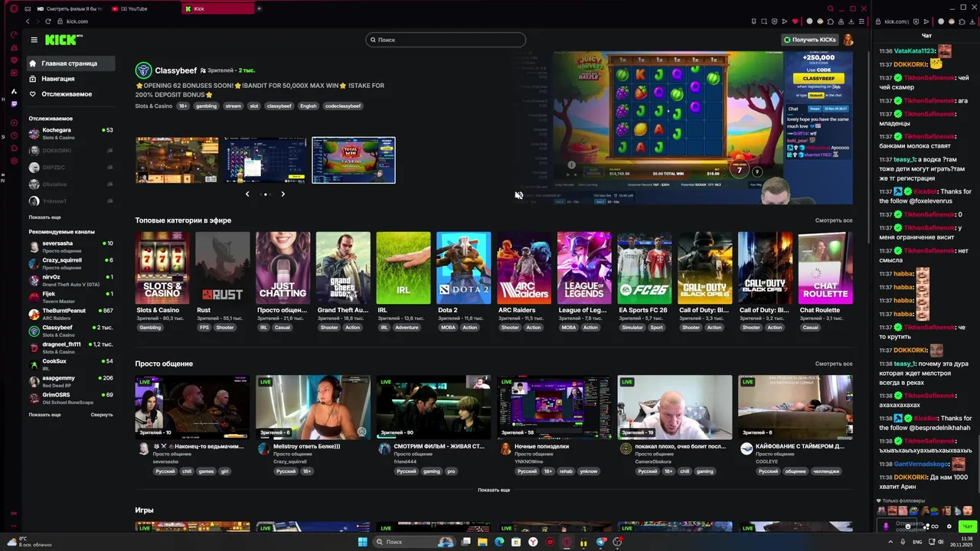Open the user profile avatar at top right
Viewport: 980px width, 551px height.
pyautogui.click(x=848, y=40)
